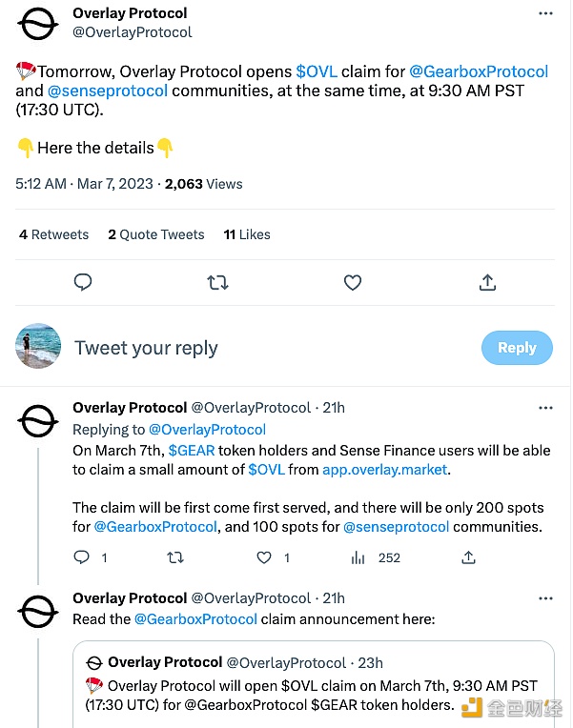
Task: Like the first thread reply
Action: 265,557
